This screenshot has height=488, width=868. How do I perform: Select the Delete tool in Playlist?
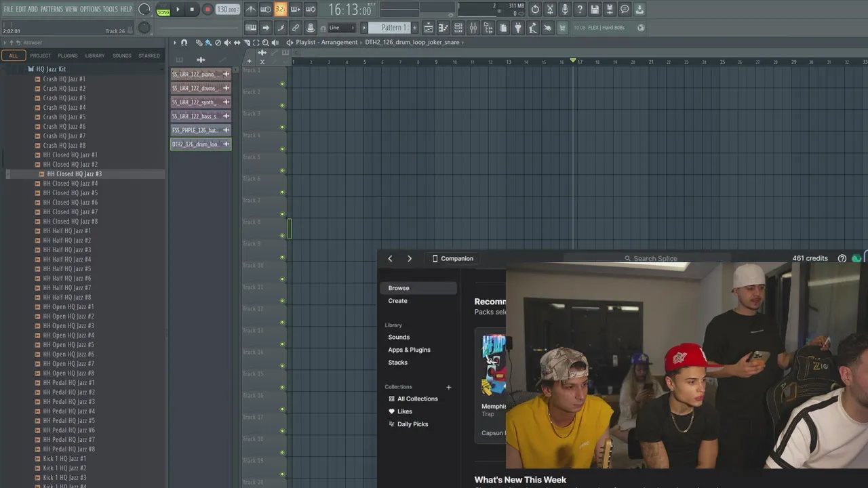tap(218, 42)
